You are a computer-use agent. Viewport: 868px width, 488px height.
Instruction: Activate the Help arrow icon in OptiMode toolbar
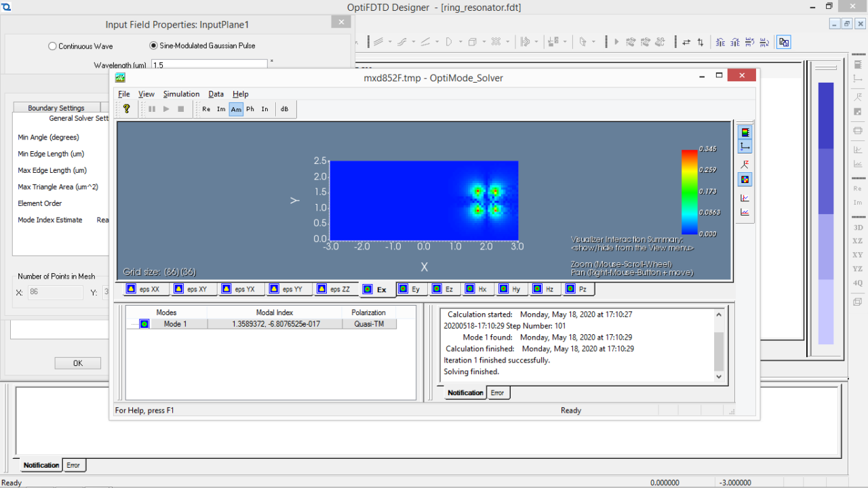coord(127,109)
